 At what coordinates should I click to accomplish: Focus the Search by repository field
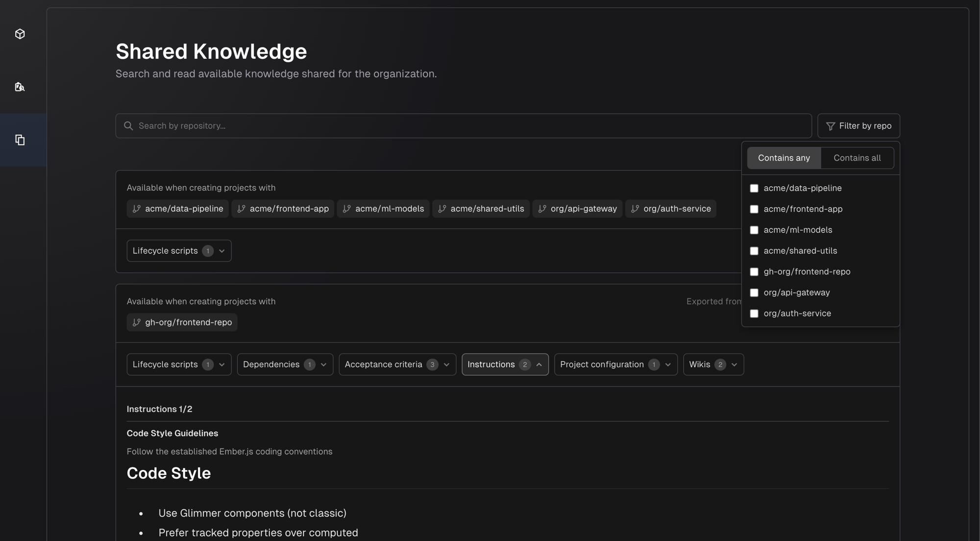464,126
